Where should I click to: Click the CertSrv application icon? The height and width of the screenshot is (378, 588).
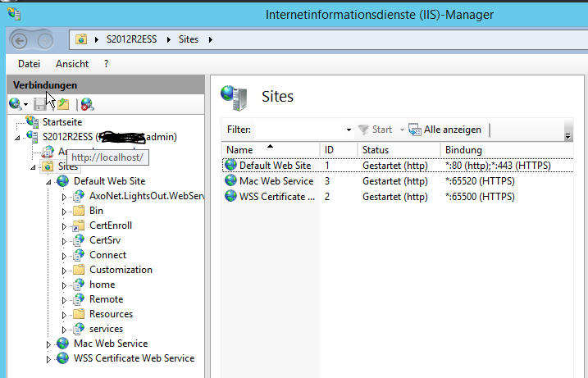tap(79, 240)
